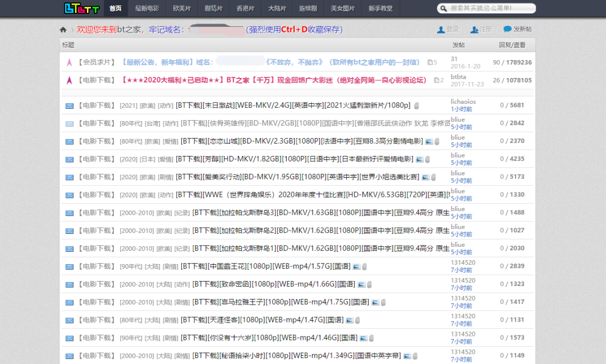Click image icon in 天涯怪客 row
Screen dimensions: 606x364
(x=350, y=320)
